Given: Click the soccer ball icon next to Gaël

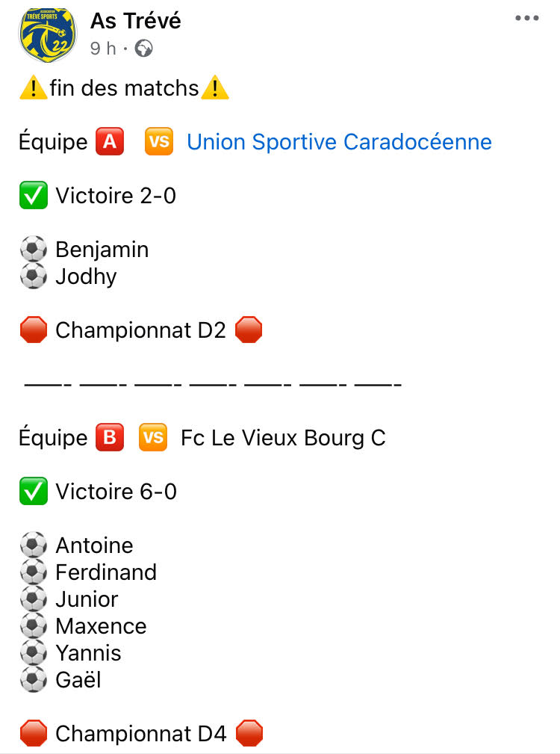Looking at the screenshot, I should coord(34,679).
